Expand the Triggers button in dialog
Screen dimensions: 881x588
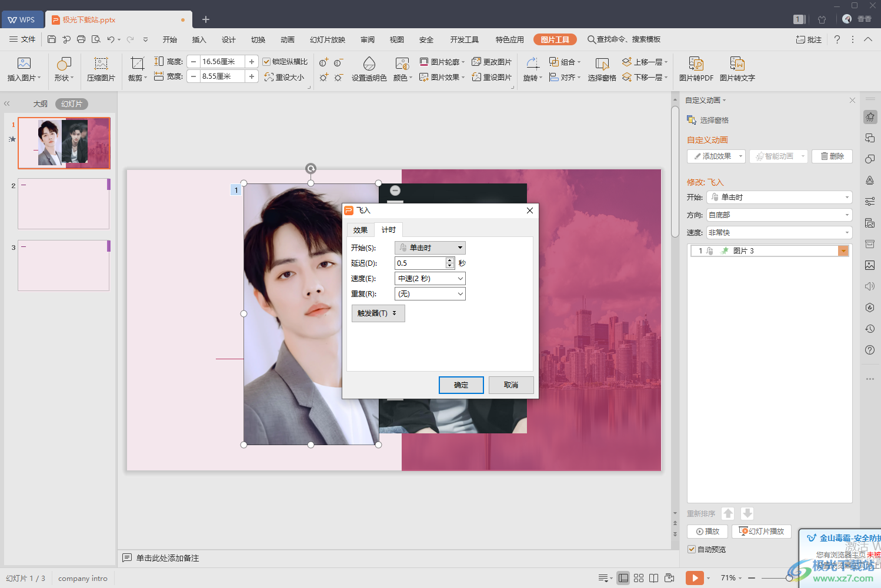pyautogui.click(x=378, y=313)
